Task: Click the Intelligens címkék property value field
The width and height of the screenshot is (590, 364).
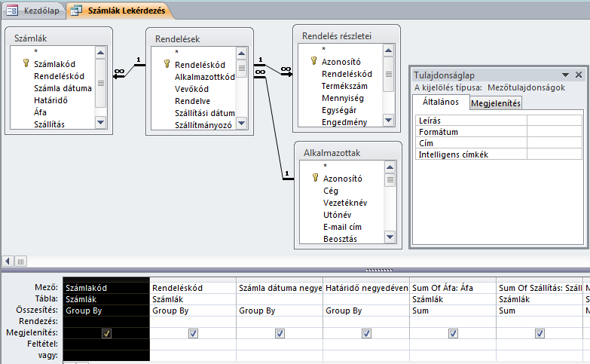Action: click(x=555, y=154)
